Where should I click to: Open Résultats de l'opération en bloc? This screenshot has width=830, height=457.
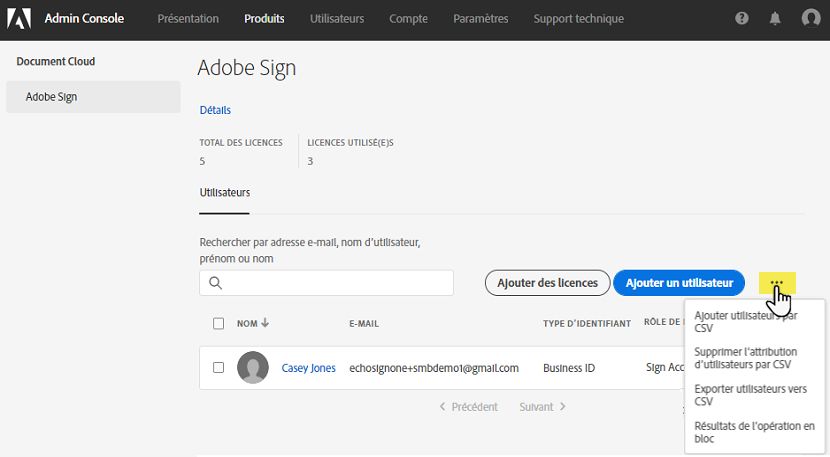click(x=754, y=432)
